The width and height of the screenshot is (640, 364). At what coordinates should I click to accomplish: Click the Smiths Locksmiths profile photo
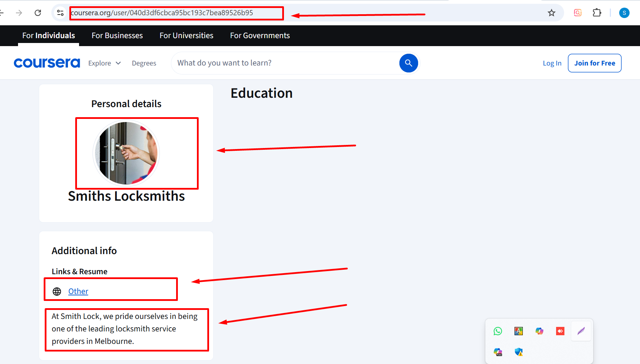(126, 153)
